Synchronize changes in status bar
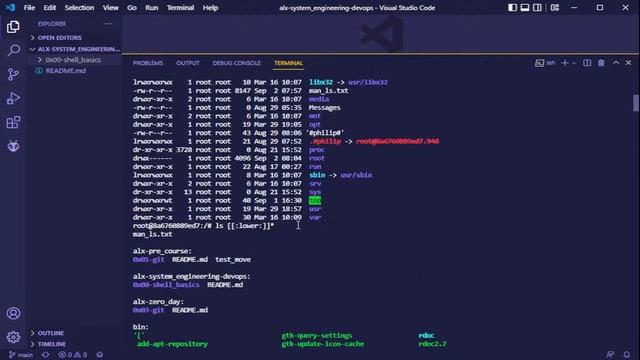This screenshot has height=360, width=640. 46,355
